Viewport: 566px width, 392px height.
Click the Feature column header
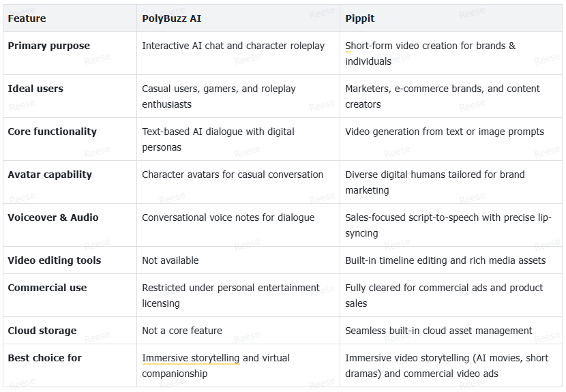pos(27,18)
